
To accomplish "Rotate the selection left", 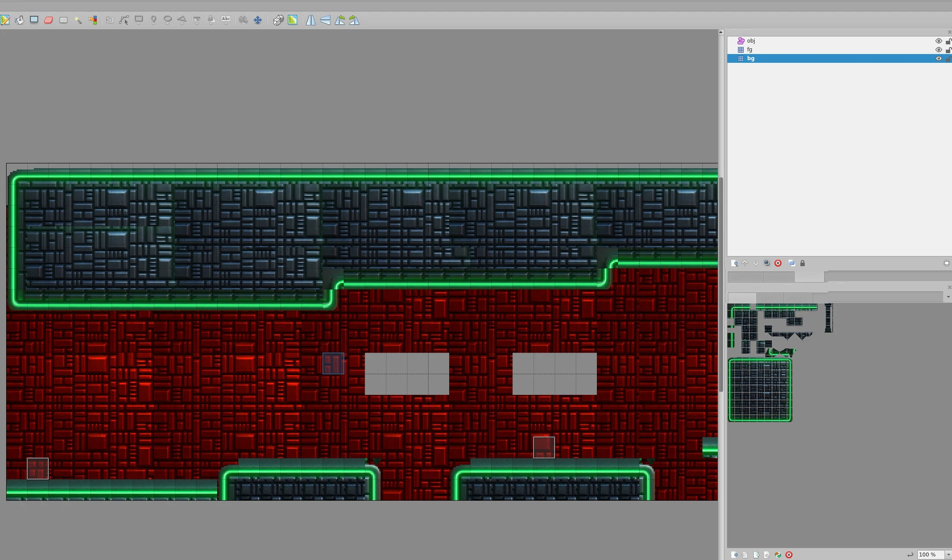I will click(x=340, y=20).
